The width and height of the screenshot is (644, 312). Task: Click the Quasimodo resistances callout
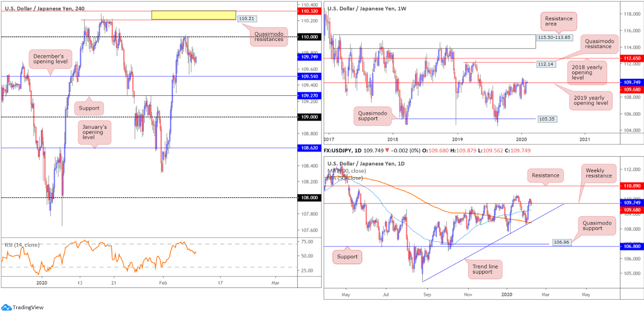[269, 37]
